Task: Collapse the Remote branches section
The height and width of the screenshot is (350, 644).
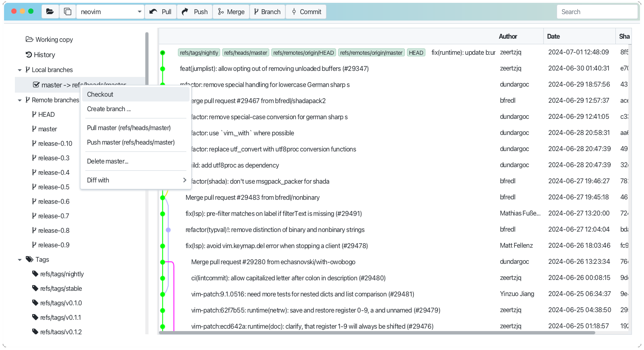Action: [x=20, y=100]
